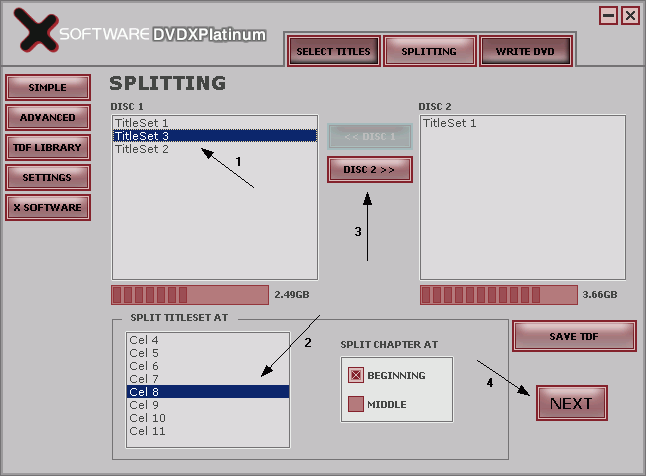Open the TDF Library section
646x476 pixels.
pos(47,147)
